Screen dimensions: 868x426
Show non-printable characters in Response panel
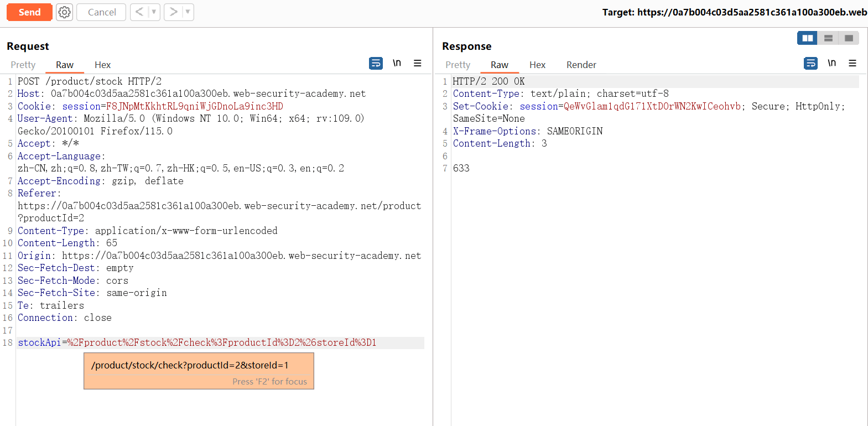pyautogui.click(x=831, y=64)
